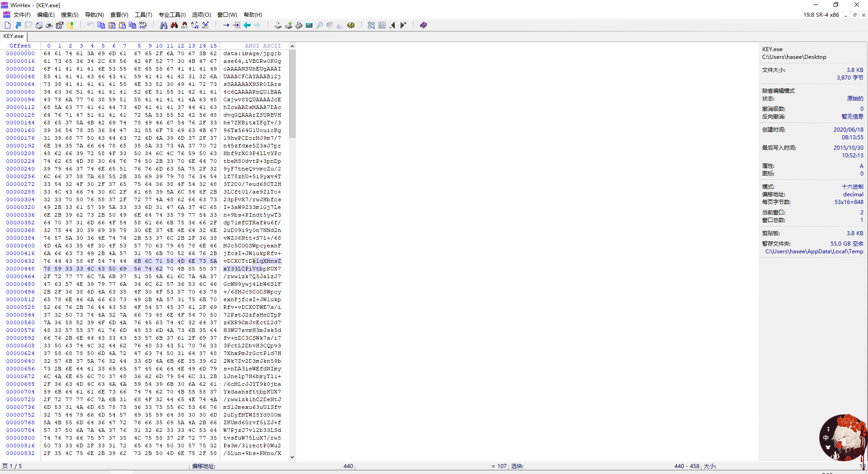
Task: Click the hex view vertical scrollbar thumb
Action: tap(292, 94)
